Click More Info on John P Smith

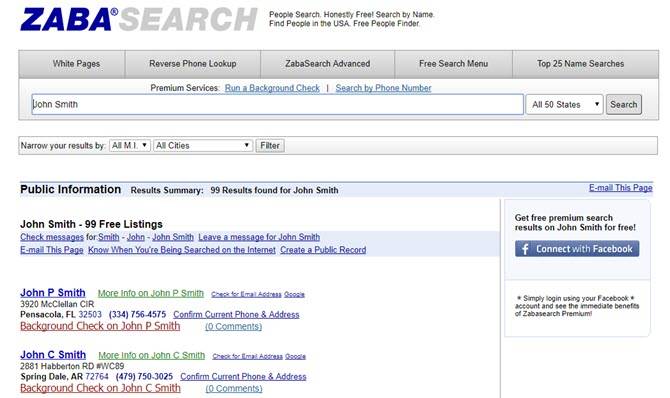coord(150,293)
